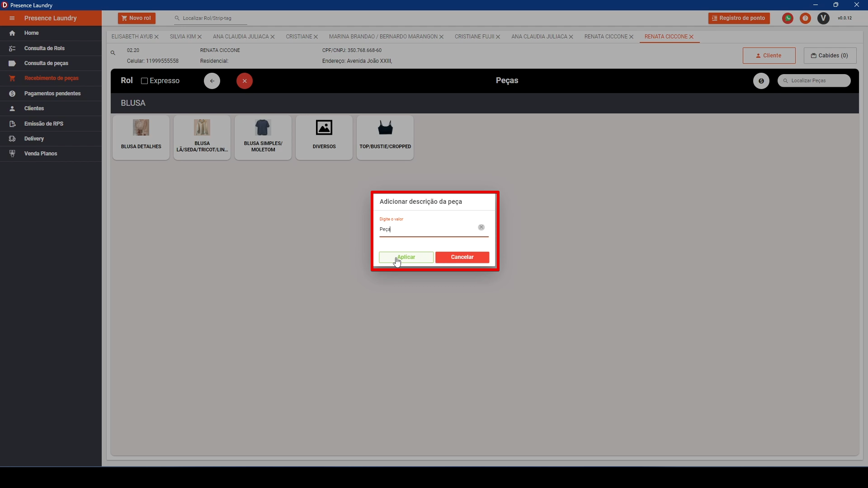Switch to ELISABETH AYUB tab
868x488 pixels.
tap(132, 37)
